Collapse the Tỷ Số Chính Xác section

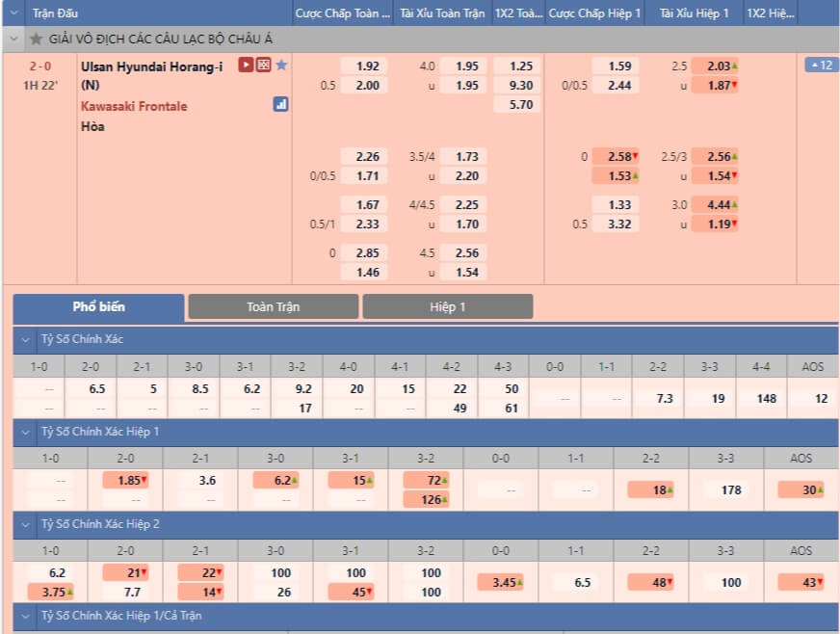point(24,339)
